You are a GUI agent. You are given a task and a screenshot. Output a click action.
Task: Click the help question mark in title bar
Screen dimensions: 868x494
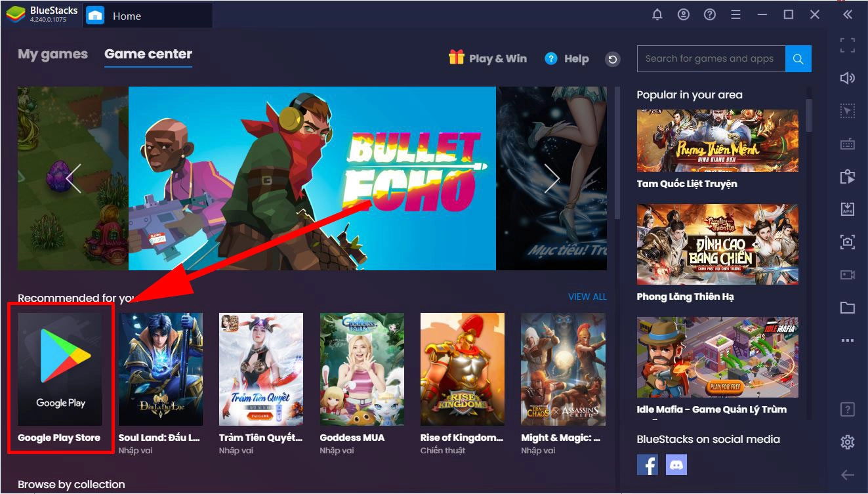(709, 14)
